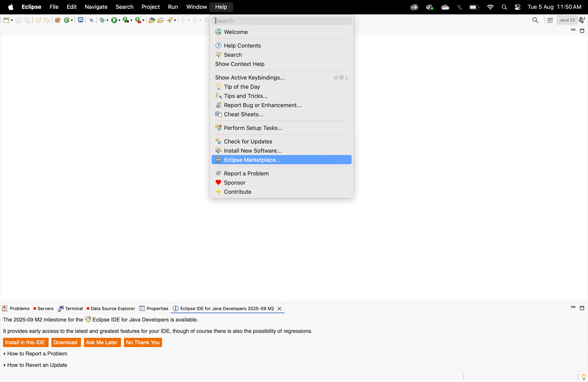The height and width of the screenshot is (382, 588).
Task: Open the Project menu
Action: [x=150, y=7]
